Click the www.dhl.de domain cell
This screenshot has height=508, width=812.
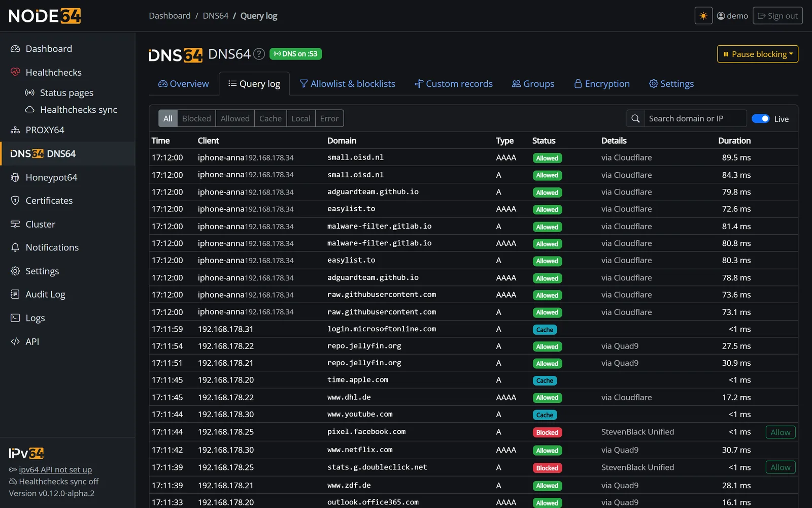pos(349,397)
